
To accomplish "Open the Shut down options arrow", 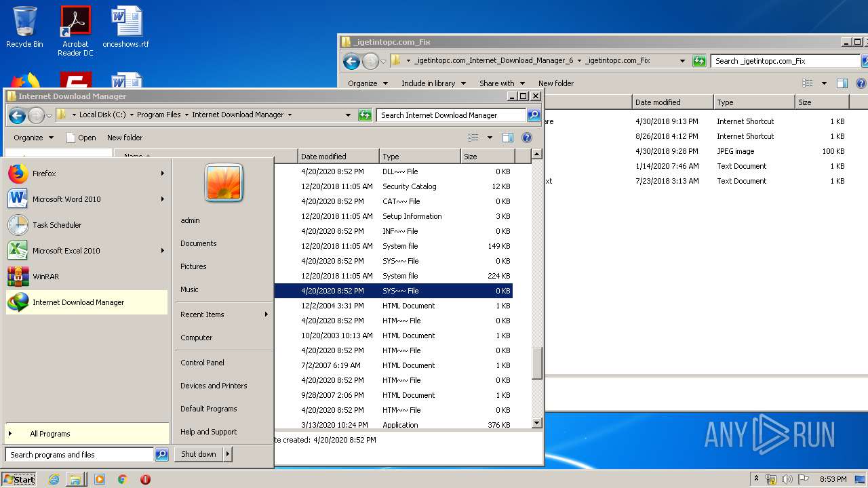I will coord(228,455).
